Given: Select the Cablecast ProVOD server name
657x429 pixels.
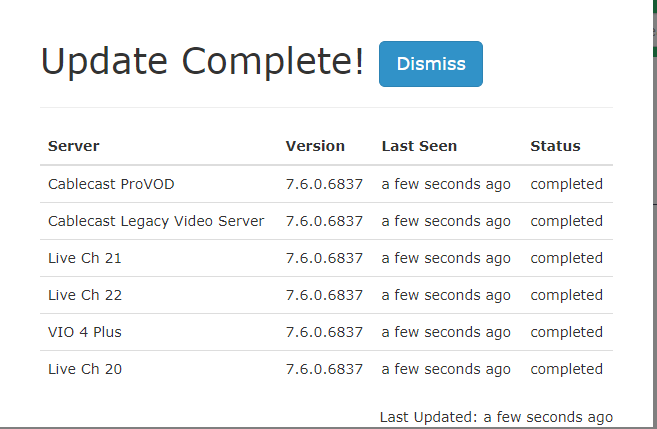Looking at the screenshot, I should [111, 184].
